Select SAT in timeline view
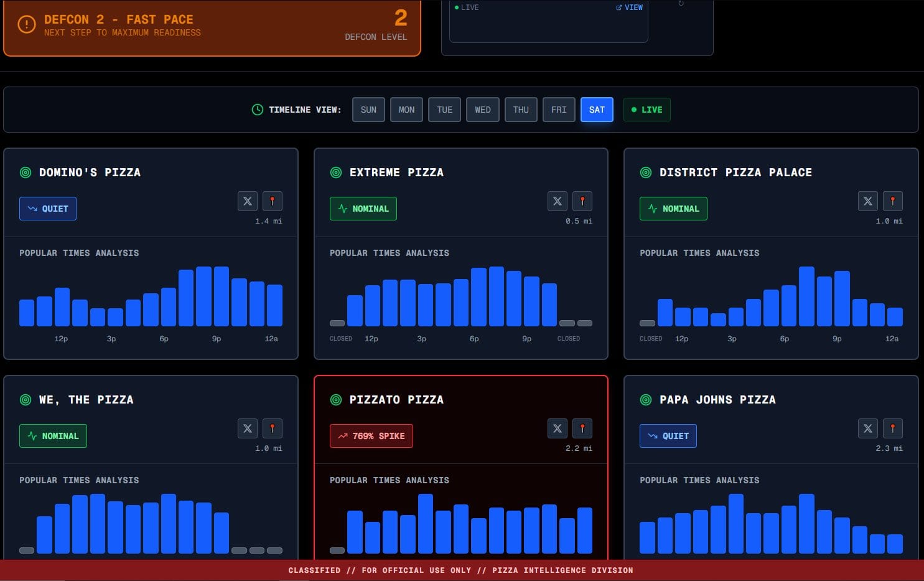Screen dimensions: 924x581 (x=597, y=110)
